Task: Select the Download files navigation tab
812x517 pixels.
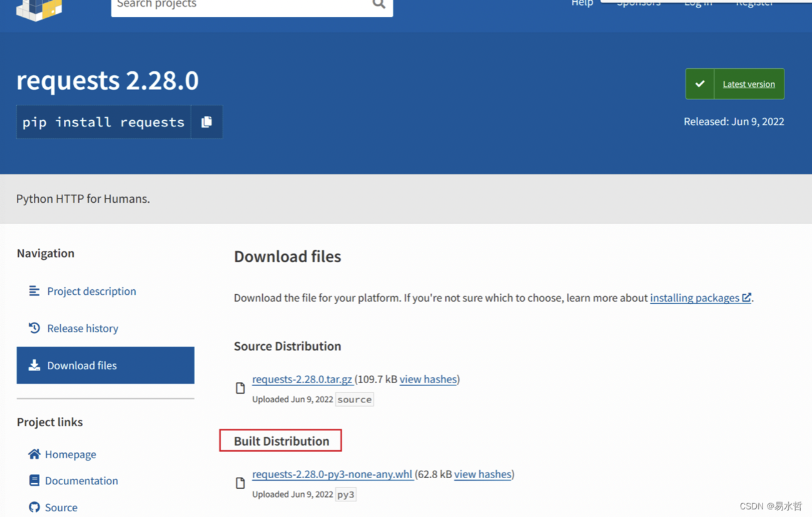Action: (x=106, y=365)
